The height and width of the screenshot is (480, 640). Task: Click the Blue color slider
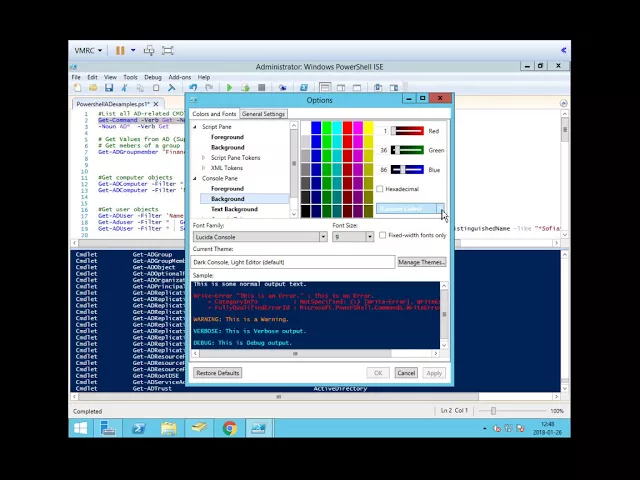[407, 169]
